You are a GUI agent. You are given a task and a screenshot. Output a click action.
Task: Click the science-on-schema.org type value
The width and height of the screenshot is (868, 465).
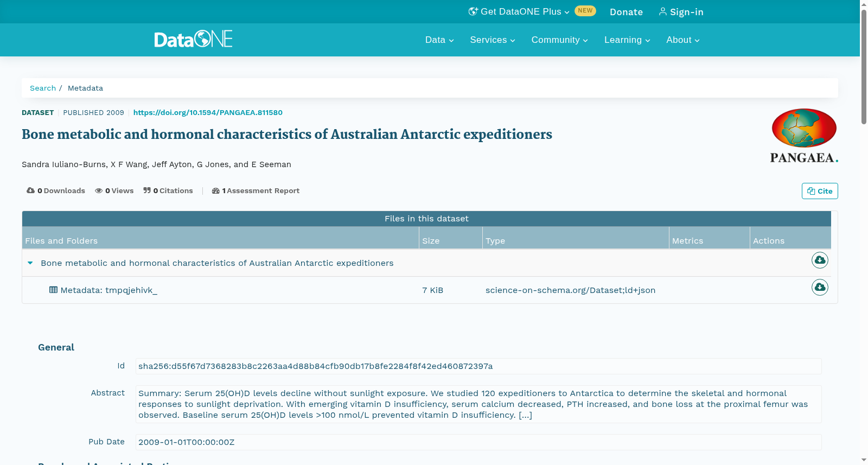coord(570,290)
